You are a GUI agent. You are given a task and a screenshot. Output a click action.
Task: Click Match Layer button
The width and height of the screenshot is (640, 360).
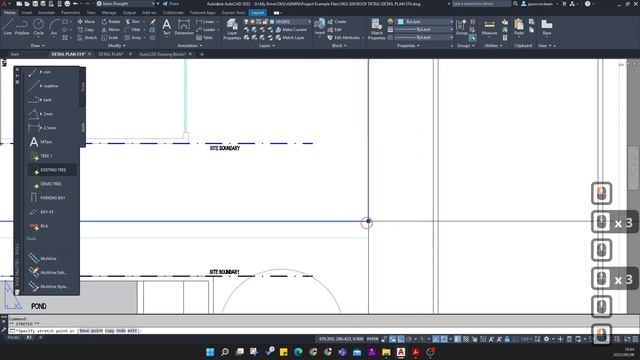point(290,38)
